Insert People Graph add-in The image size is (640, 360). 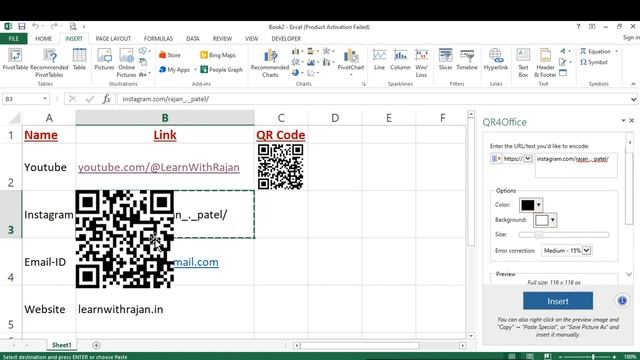click(x=222, y=70)
